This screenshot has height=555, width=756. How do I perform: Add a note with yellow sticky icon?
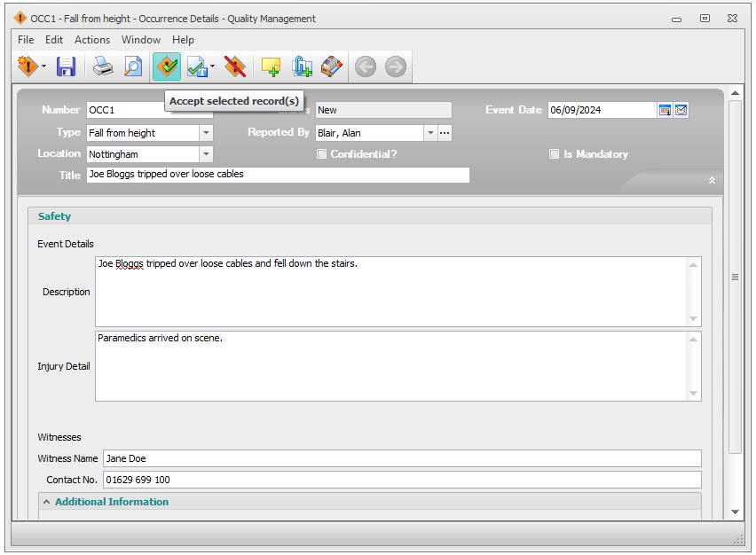tap(271, 66)
